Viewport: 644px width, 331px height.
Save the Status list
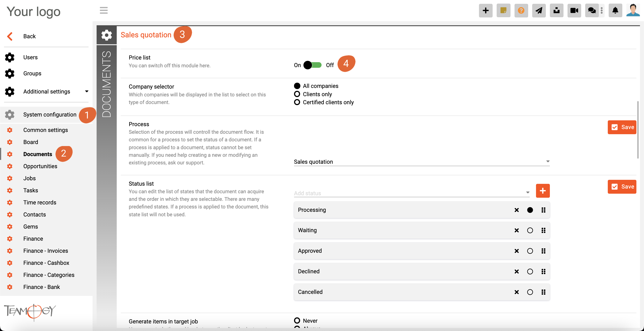pyautogui.click(x=622, y=187)
